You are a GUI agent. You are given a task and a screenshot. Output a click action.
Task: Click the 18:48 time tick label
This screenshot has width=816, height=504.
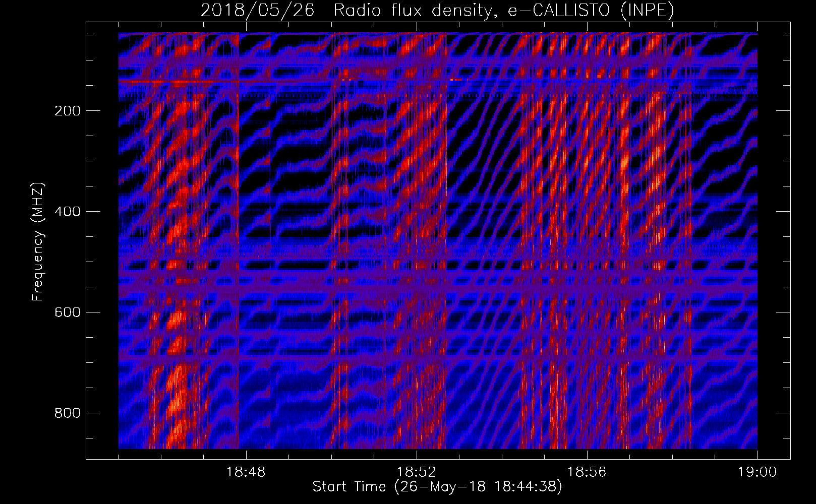[x=246, y=472]
